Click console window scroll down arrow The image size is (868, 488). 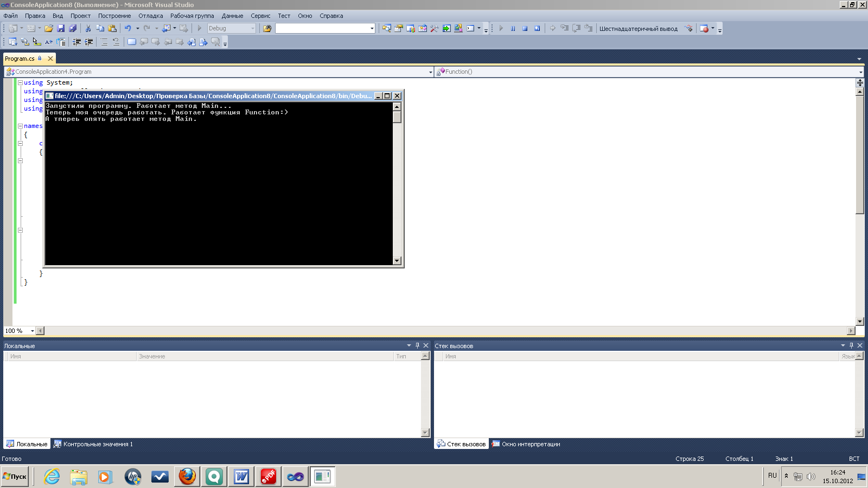pos(397,261)
